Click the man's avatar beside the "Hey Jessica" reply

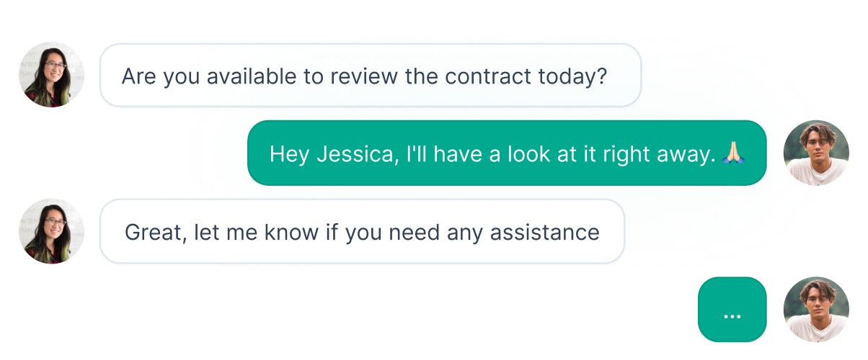pos(816,153)
